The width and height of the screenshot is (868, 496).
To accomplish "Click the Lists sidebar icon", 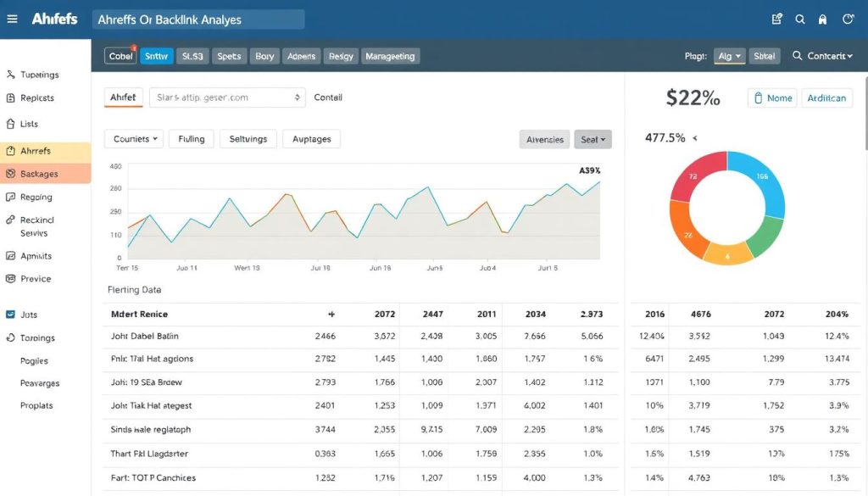I will click(10, 124).
